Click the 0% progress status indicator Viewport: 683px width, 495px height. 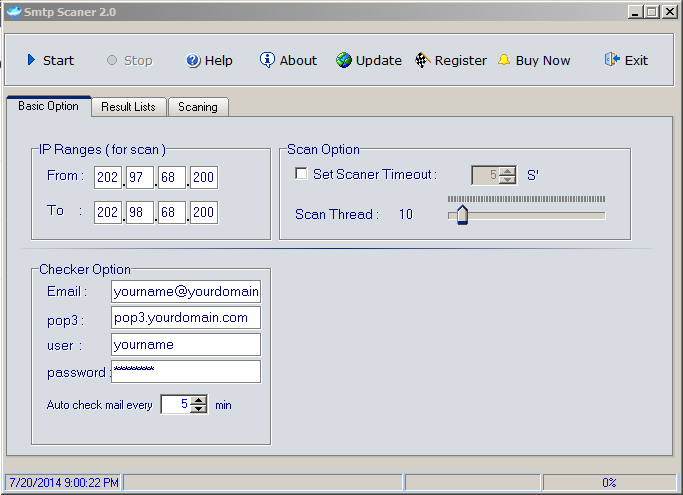click(x=609, y=483)
